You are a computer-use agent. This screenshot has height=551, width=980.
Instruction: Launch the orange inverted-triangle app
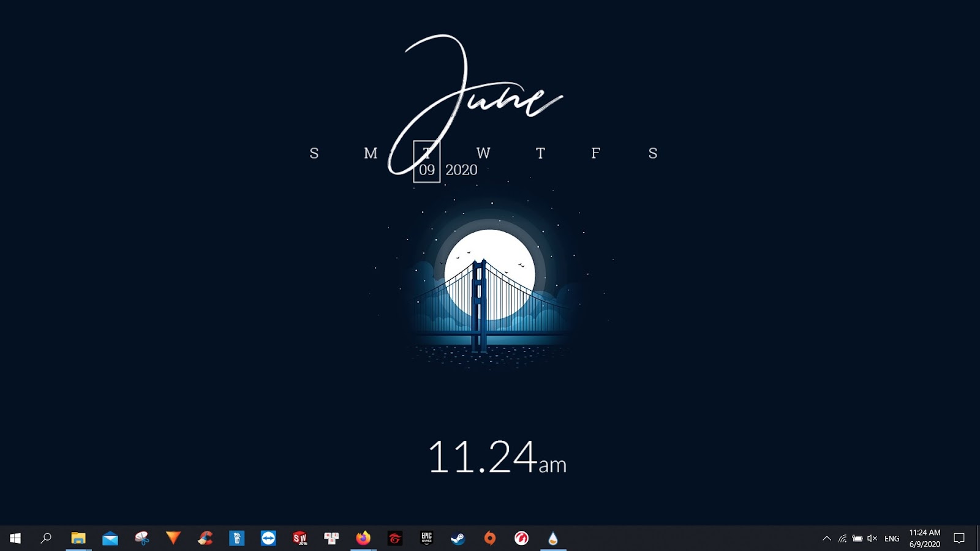click(x=173, y=538)
